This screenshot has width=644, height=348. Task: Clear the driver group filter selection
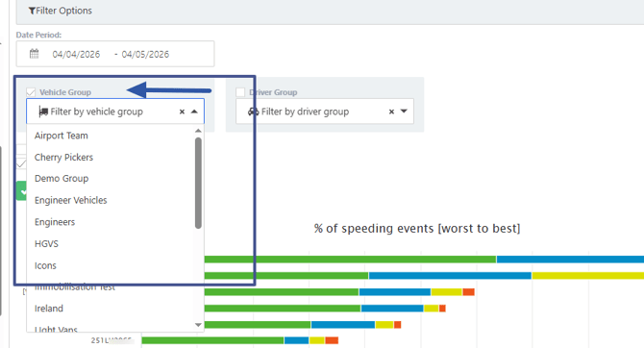(x=391, y=112)
